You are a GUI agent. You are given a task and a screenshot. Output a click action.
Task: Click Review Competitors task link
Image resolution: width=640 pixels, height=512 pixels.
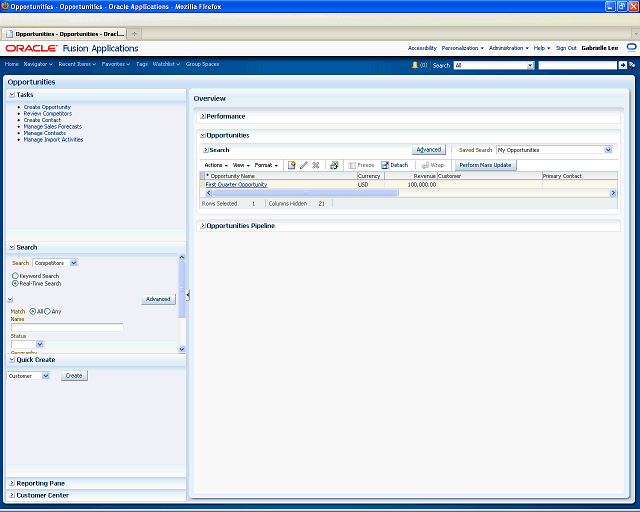pyautogui.click(x=48, y=114)
